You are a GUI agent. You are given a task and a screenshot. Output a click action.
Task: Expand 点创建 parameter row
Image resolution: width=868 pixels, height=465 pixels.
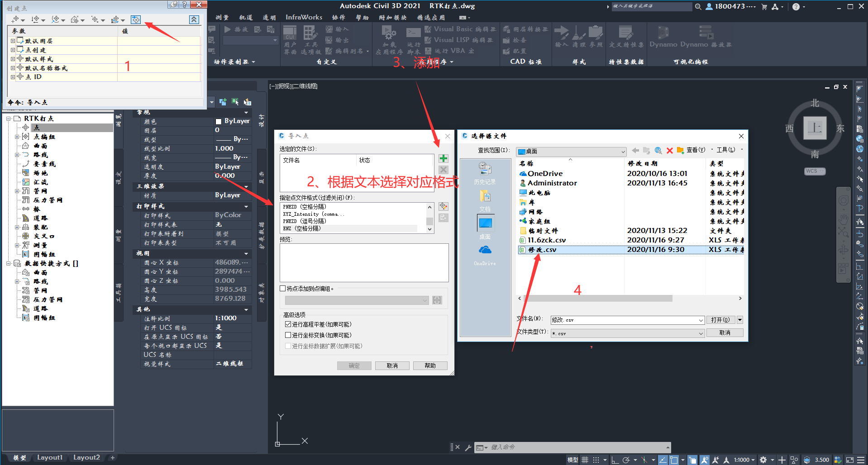coord(13,50)
